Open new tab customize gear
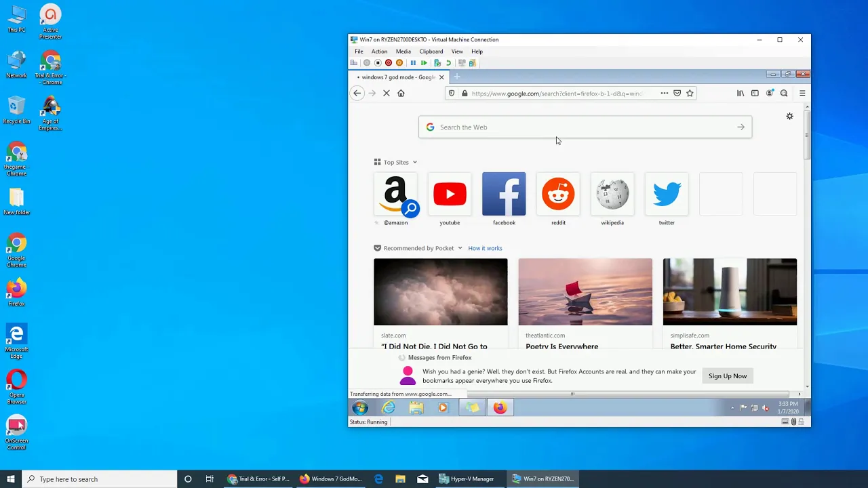Screen dimensions: 868x488 [x=789, y=117]
